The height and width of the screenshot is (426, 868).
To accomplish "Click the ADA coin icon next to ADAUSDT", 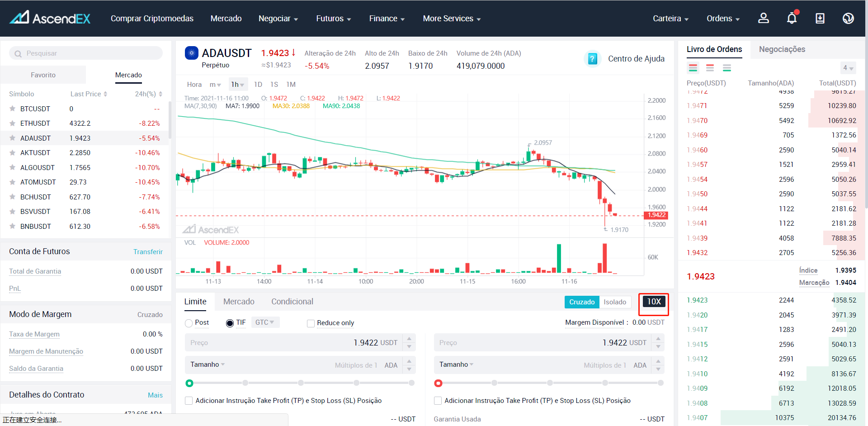I will (192, 53).
